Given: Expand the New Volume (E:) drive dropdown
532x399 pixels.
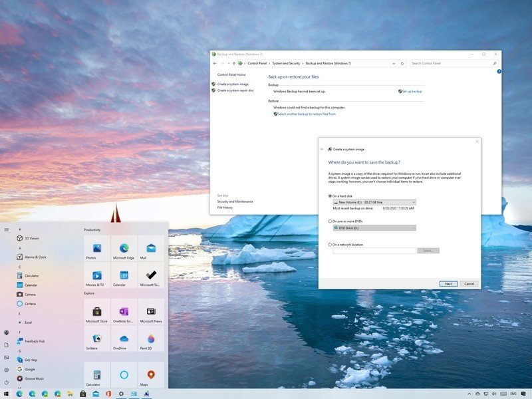Looking at the screenshot, I should click(413, 202).
